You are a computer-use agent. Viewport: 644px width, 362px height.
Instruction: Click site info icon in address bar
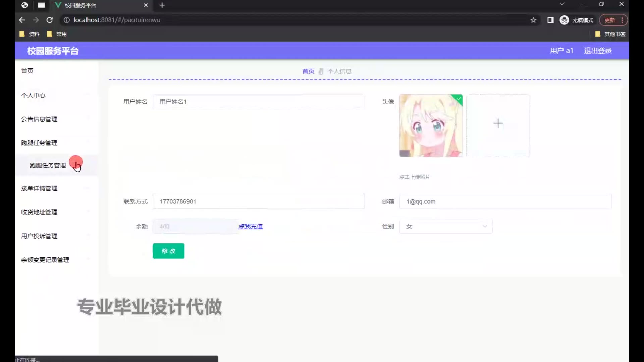(x=67, y=20)
